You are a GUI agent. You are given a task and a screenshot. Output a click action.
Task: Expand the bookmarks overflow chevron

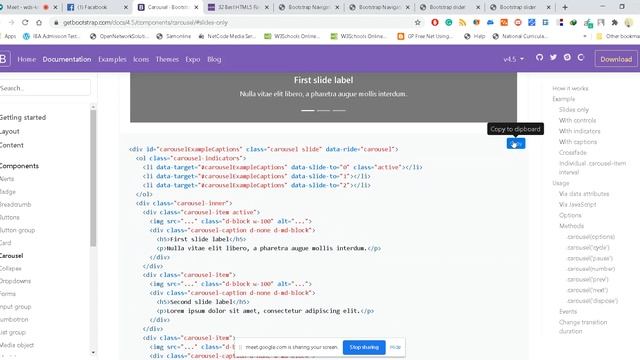pos(584,36)
